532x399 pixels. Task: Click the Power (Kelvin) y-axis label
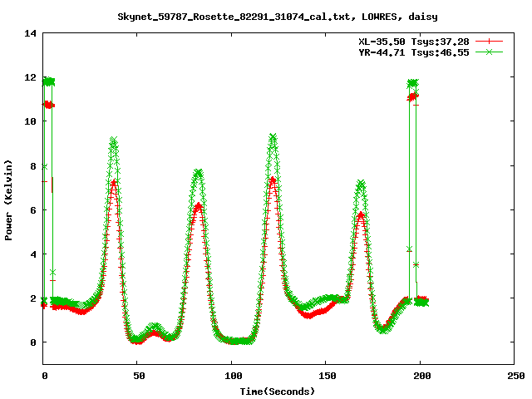pos(8,200)
